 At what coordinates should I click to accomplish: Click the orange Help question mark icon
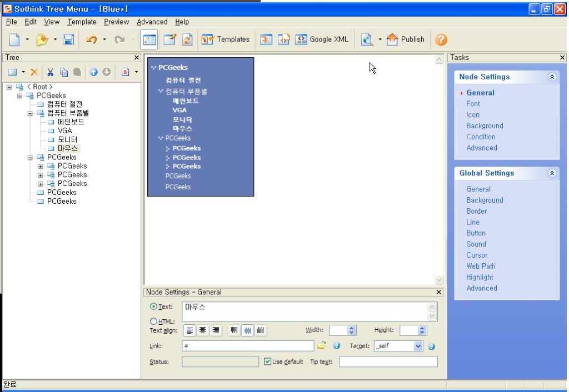(x=441, y=39)
